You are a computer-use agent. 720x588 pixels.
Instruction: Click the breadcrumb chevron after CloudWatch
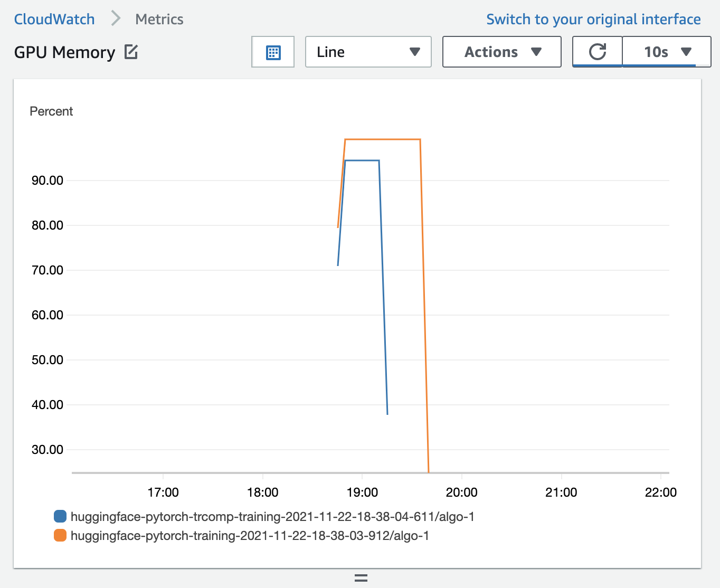(116, 19)
